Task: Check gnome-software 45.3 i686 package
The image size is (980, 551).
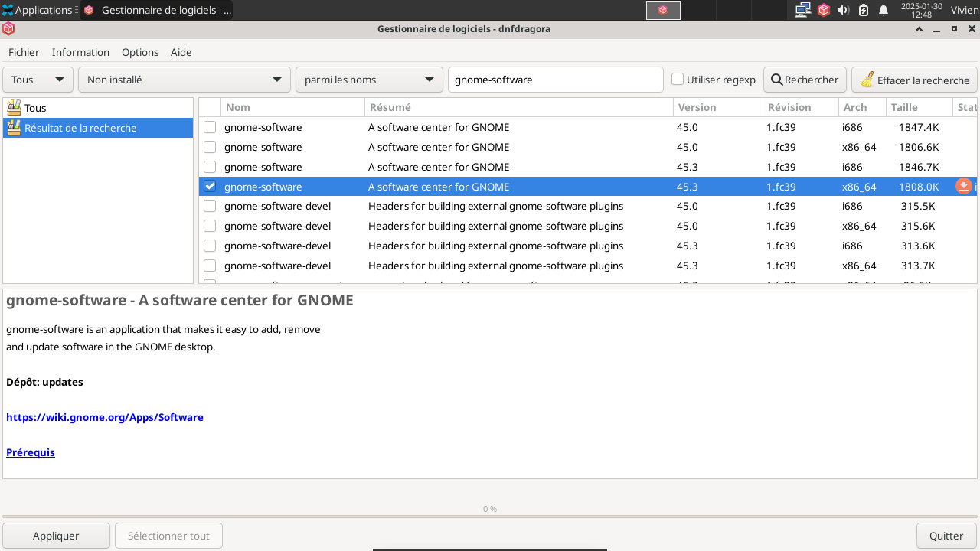Action: point(210,167)
